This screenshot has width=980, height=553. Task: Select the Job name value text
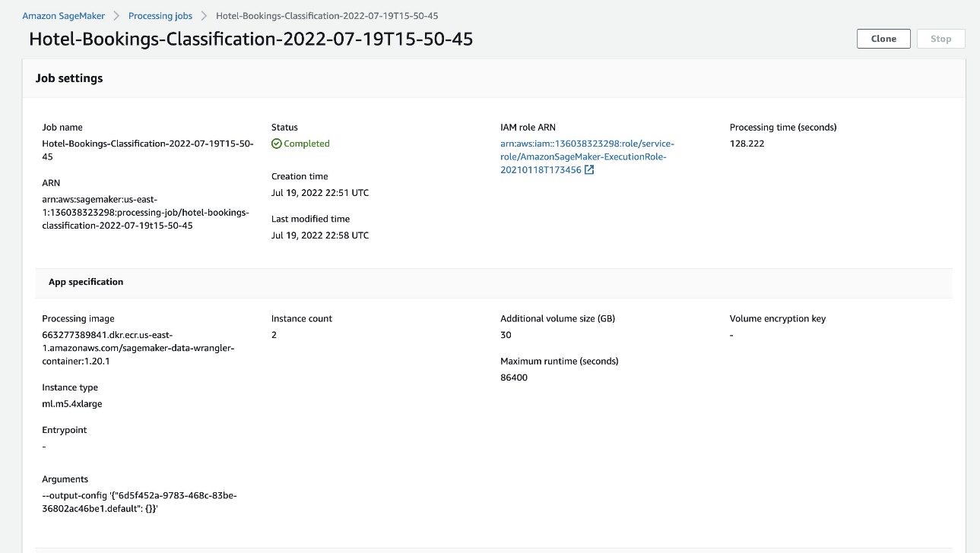tap(148, 150)
